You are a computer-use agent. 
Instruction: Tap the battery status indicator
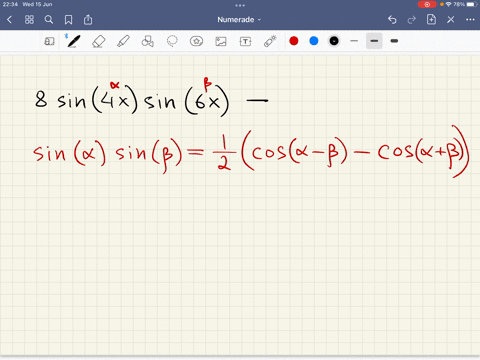click(471, 4)
